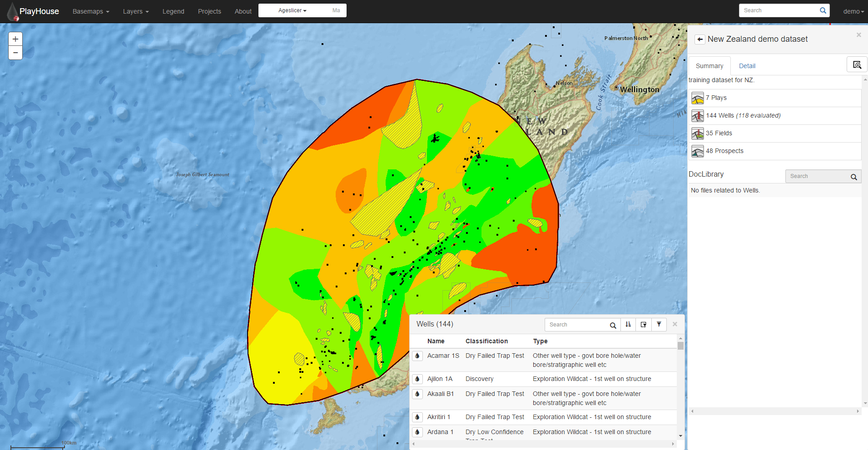Open the Legend menu item

click(174, 11)
